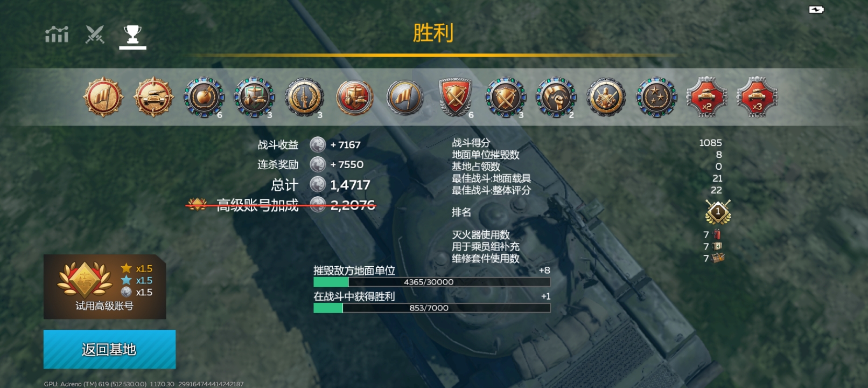Click the 返回基地 button
Viewport: 868px width, 388px height.
point(109,349)
